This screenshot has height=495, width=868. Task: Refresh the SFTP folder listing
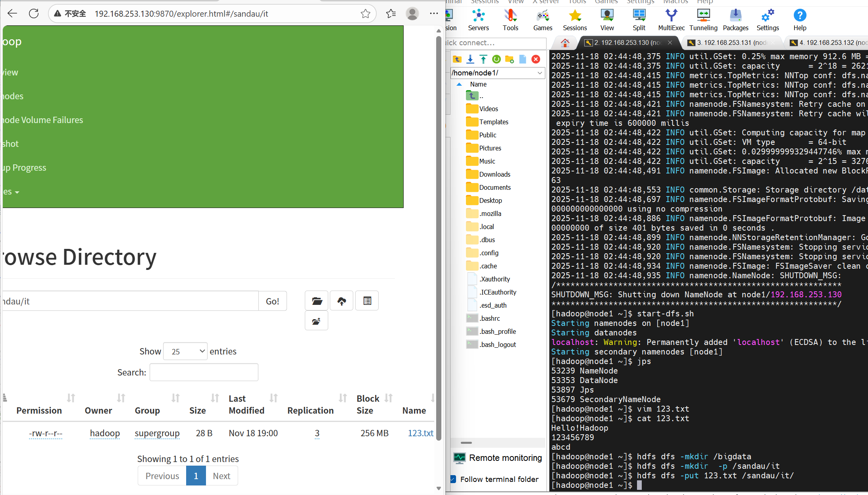497,59
